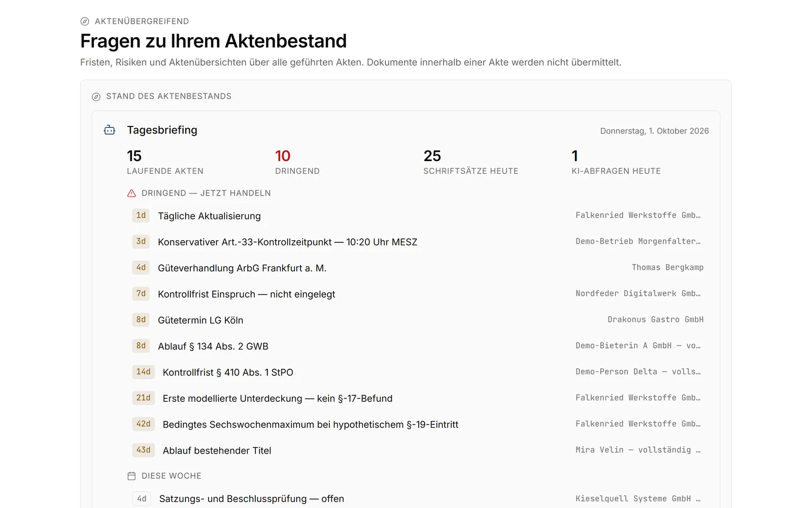
Task: Open the Ablauf § 134 Abs. 2 GWB entry
Action: point(418,346)
